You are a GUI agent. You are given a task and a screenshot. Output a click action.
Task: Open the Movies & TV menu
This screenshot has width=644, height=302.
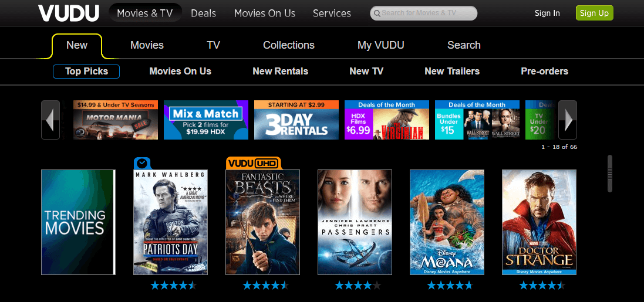[x=145, y=13]
